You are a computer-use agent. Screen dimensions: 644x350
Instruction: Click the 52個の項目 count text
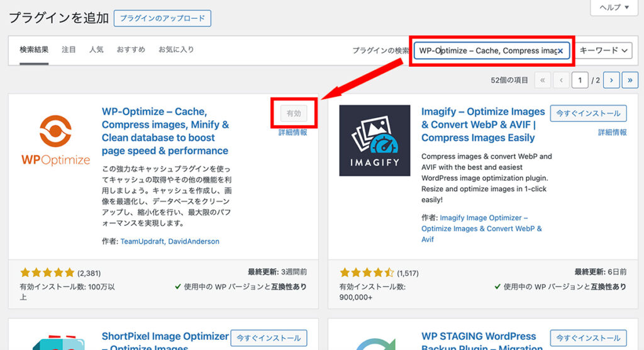pos(509,80)
